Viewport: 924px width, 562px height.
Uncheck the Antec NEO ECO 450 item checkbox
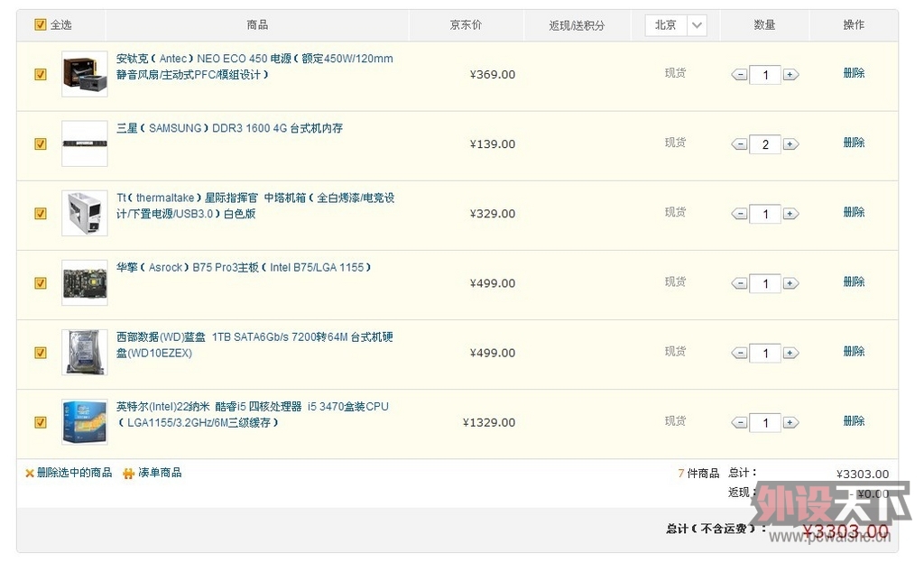[40, 74]
